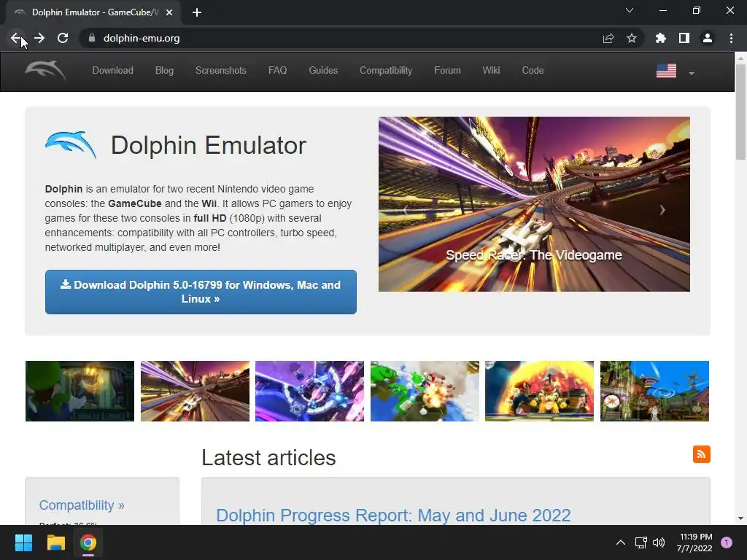
Task: Open network settings from the tray
Action: coord(640,542)
